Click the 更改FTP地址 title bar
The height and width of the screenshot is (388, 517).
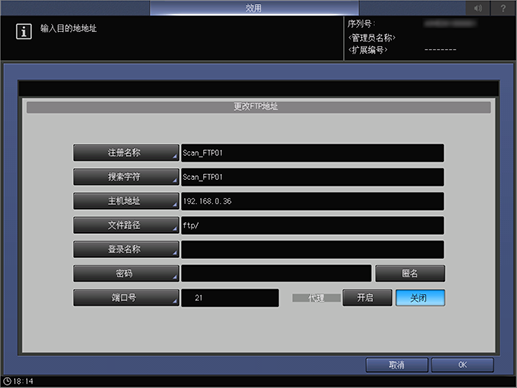258,107
